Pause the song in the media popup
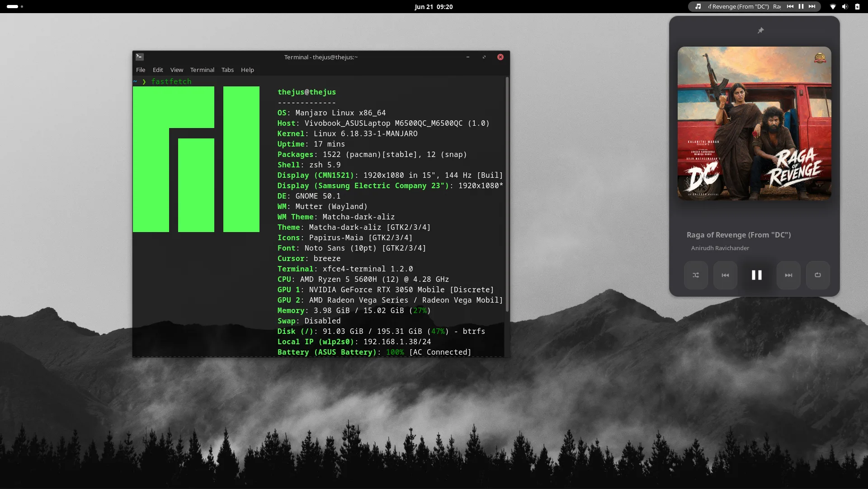868x489 pixels. click(x=757, y=275)
